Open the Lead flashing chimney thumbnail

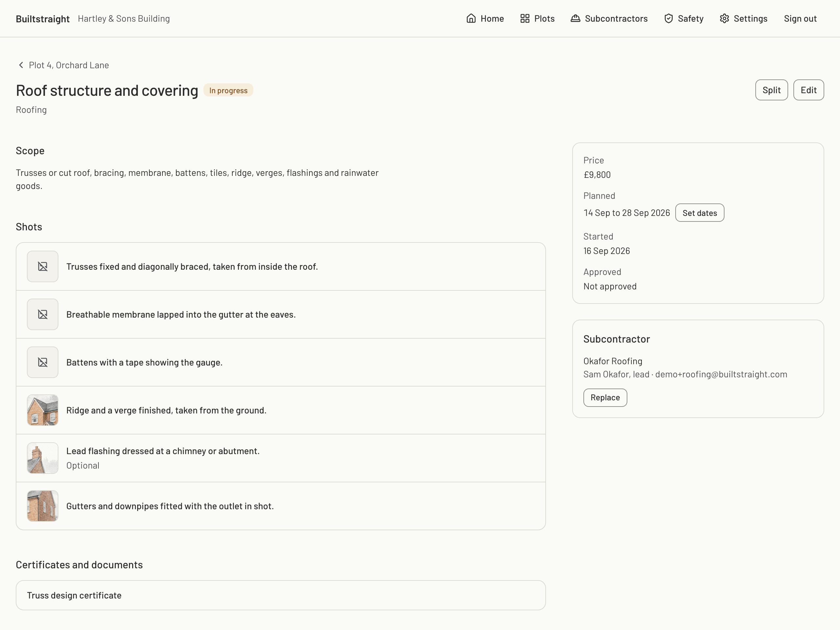click(x=43, y=458)
